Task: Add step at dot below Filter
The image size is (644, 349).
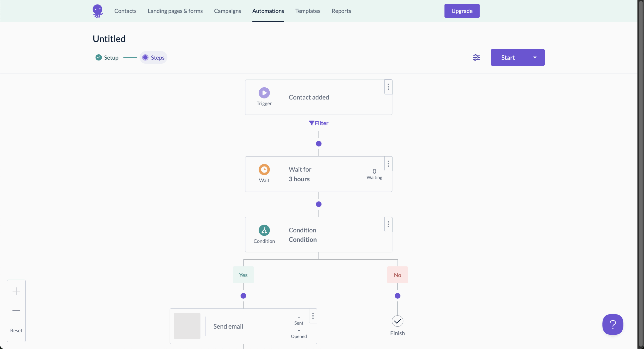Action: click(318, 144)
